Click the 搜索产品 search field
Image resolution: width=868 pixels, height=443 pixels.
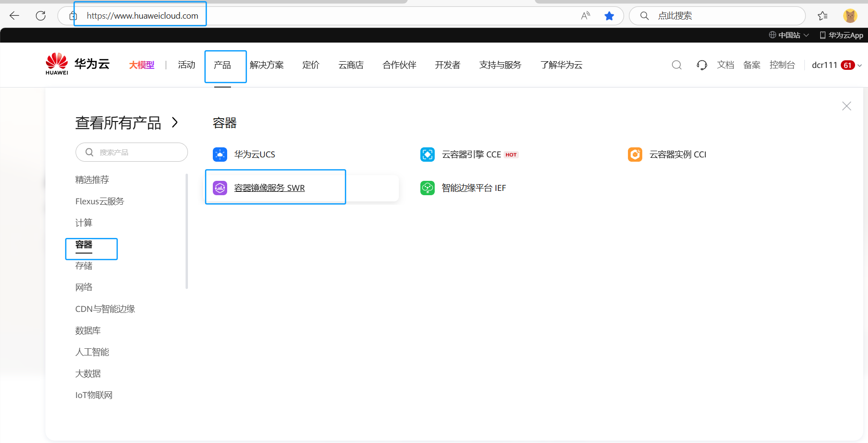pos(132,152)
